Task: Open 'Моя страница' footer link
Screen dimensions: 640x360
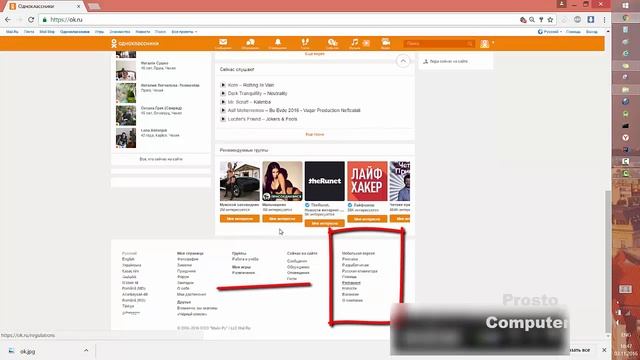Action: pos(190,253)
